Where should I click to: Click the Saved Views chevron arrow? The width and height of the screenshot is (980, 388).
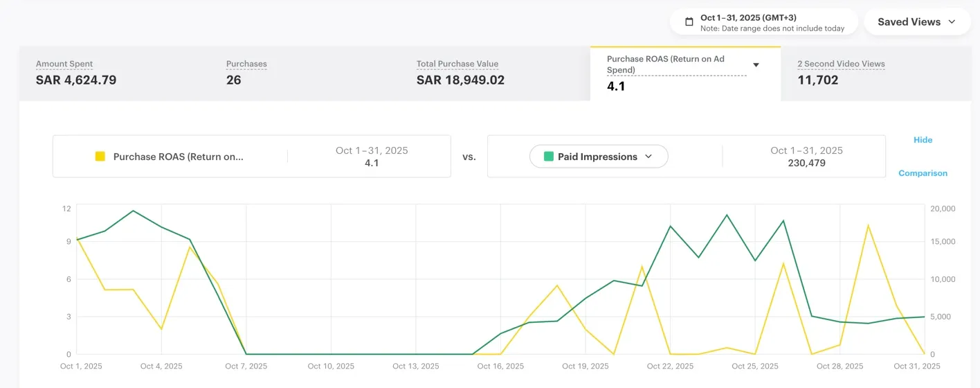pos(952,22)
